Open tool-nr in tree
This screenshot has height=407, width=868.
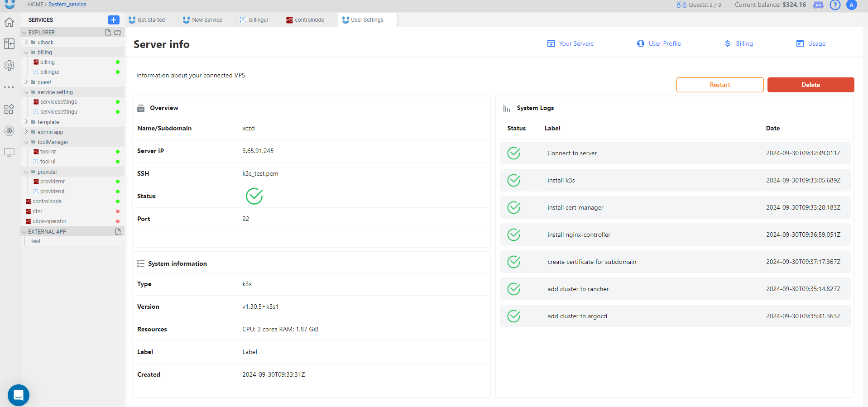[x=48, y=152]
